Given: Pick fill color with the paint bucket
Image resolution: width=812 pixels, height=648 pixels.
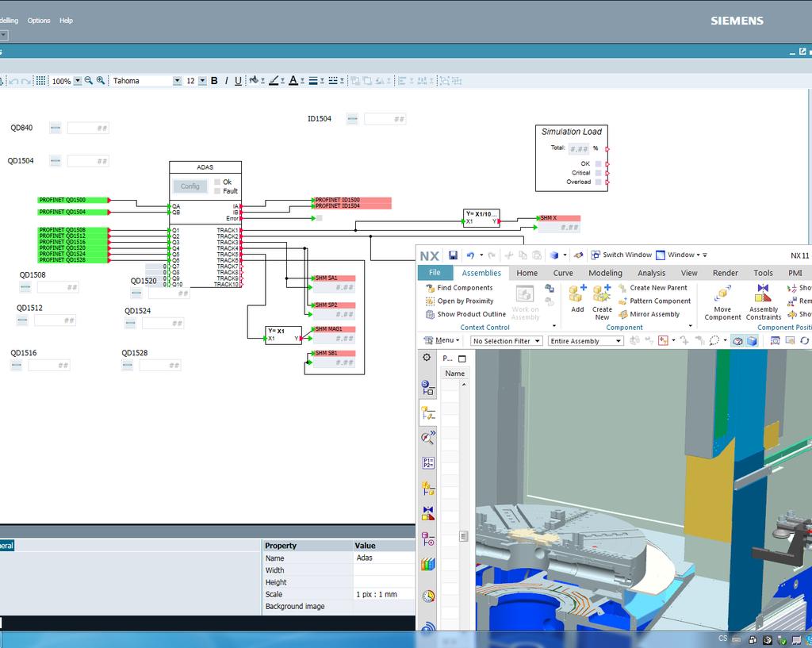Looking at the screenshot, I should [254, 80].
